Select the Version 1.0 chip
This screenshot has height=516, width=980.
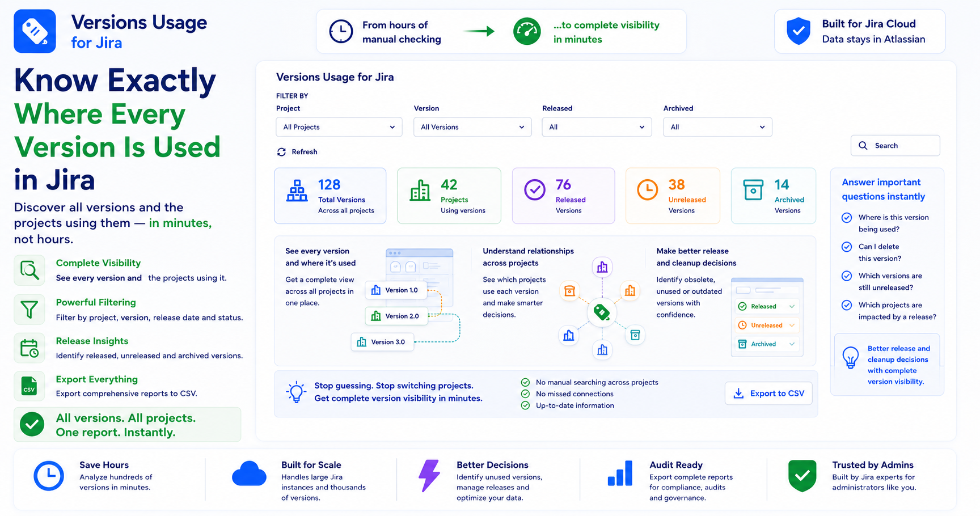pyautogui.click(x=396, y=290)
